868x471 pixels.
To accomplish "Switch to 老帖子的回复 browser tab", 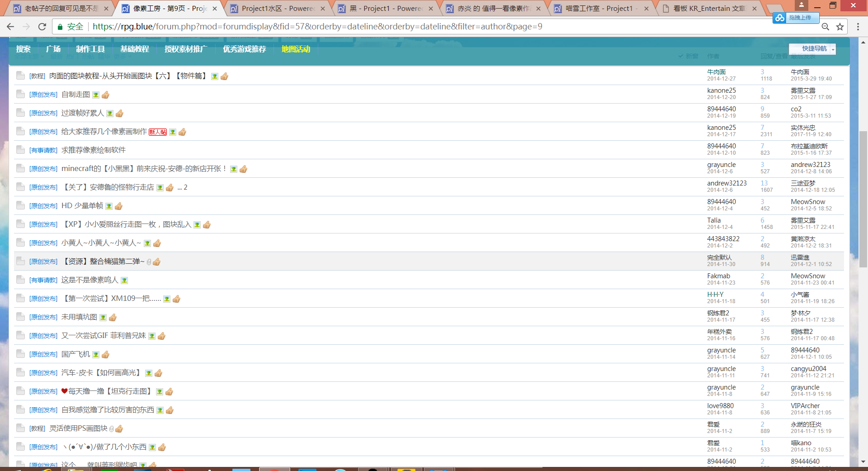I will click(61, 8).
